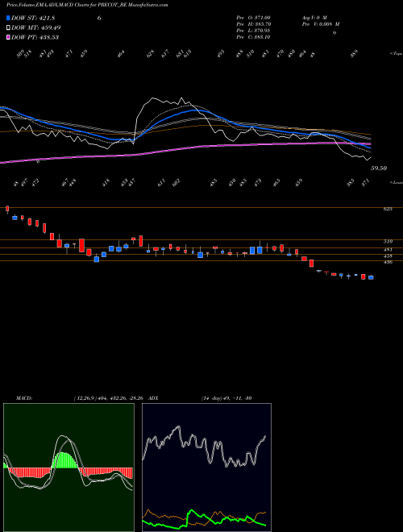
Task: Click the bright green +DI line in ADX panel
Action: click(x=204, y=518)
